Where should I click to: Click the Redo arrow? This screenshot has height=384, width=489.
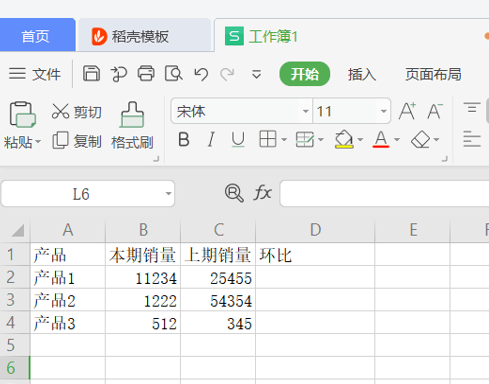coord(227,74)
